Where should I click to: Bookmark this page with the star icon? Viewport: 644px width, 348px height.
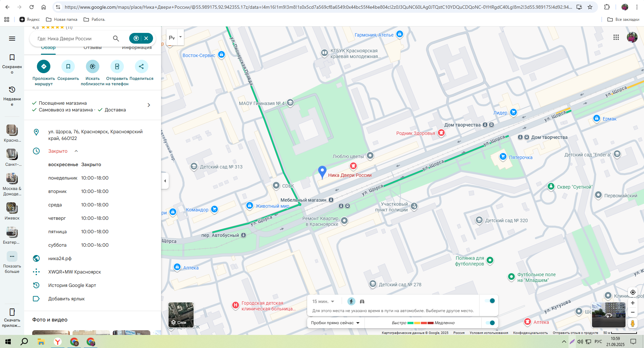(x=590, y=7)
